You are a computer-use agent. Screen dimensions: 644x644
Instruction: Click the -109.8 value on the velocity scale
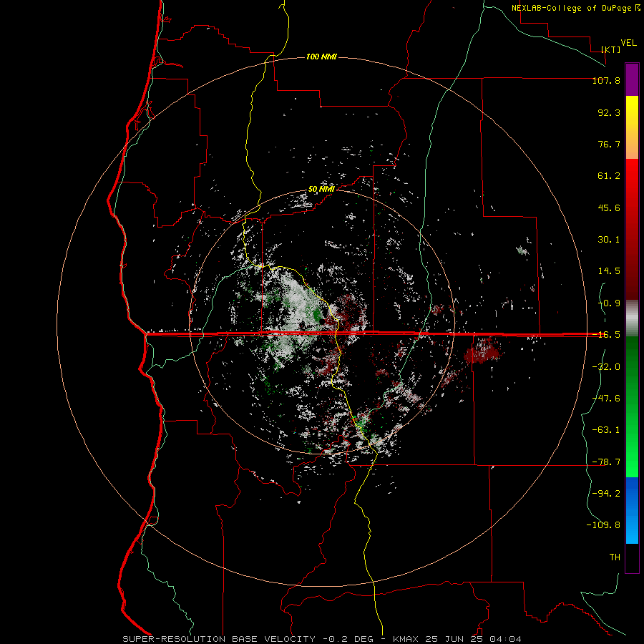pos(603,525)
